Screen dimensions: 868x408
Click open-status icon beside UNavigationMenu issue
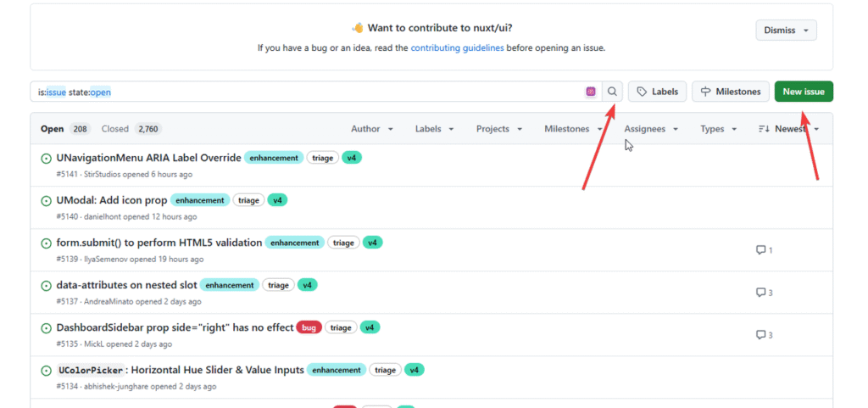point(47,158)
